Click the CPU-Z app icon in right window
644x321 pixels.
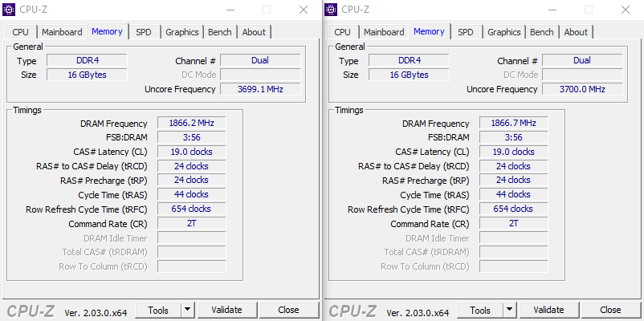pyautogui.click(x=331, y=10)
